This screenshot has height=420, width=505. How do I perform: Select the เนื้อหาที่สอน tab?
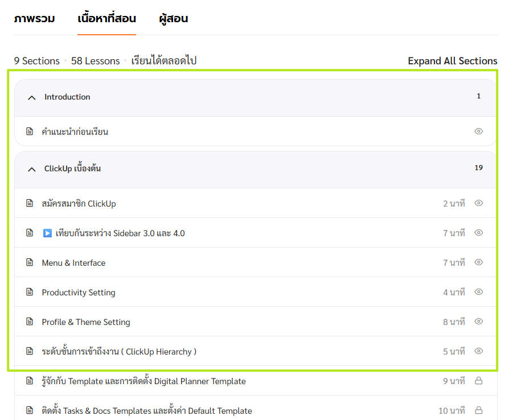106,19
